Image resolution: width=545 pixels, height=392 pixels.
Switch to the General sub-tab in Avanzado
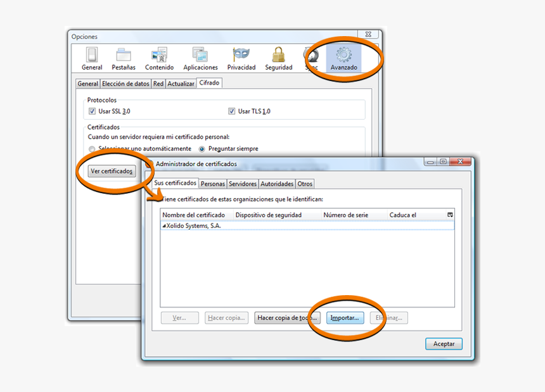88,84
